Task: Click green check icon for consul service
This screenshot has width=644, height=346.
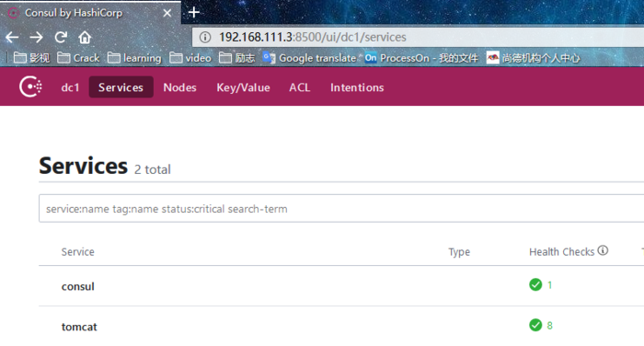Action: [535, 284]
